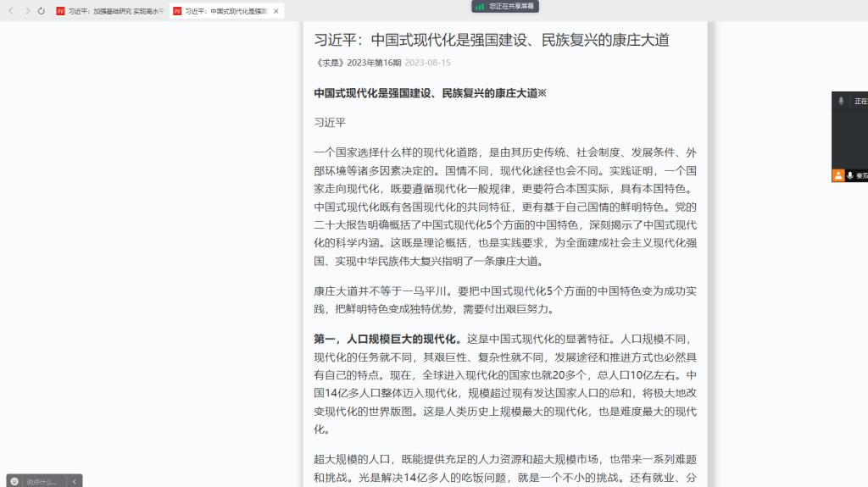
Task: Click the microphone icon atop the meeting panel
Action: click(x=841, y=101)
